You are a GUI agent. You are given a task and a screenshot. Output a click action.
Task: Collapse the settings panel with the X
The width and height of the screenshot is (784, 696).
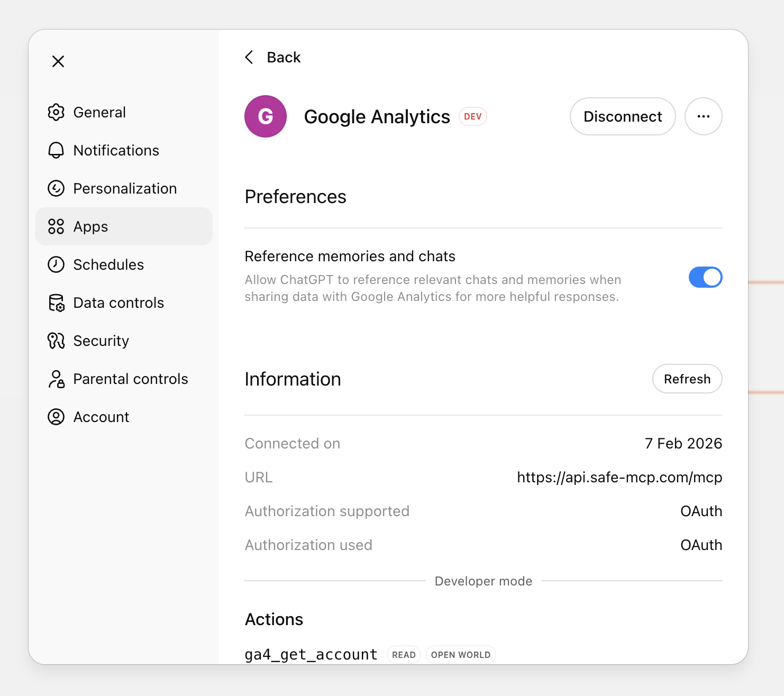pos(58,61)
